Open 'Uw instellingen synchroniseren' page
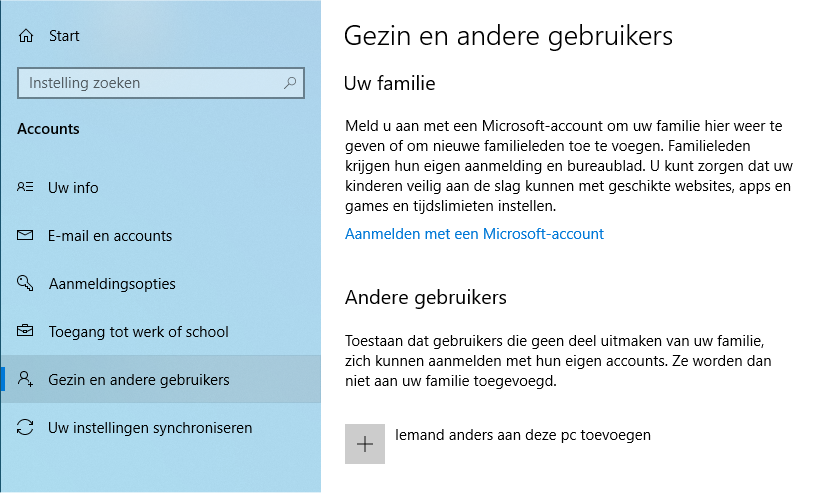The image size is (827, 493). pos(150,428)
